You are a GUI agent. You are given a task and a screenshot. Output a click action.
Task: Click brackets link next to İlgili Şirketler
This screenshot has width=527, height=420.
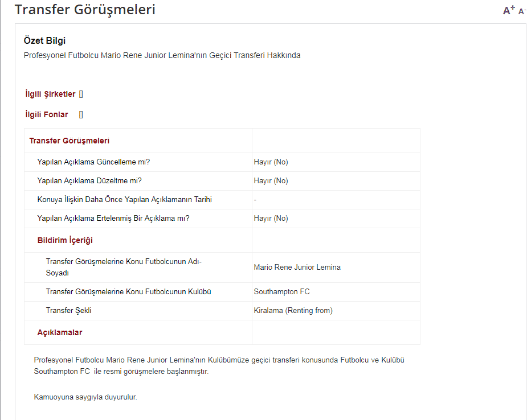[x=81, y=94]
